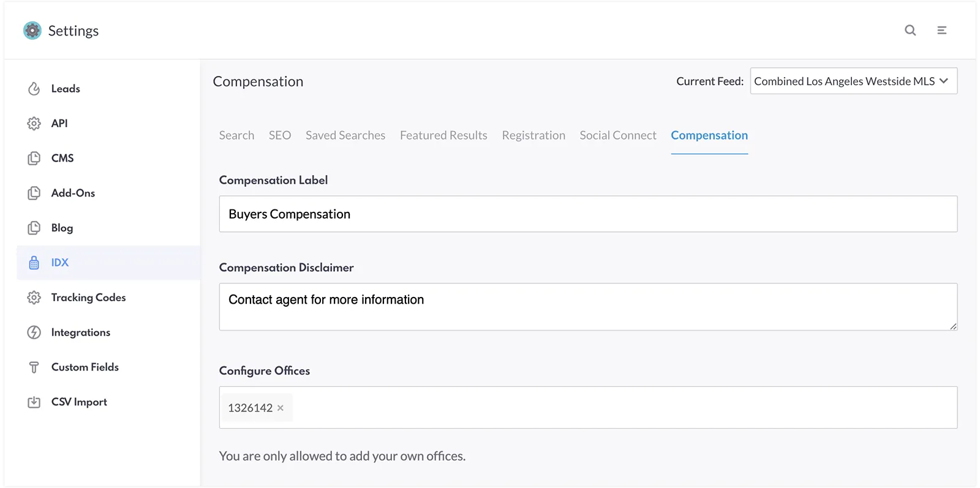980x488 pixels.
Task: Click the Settings title text
Action: [73, 31]
